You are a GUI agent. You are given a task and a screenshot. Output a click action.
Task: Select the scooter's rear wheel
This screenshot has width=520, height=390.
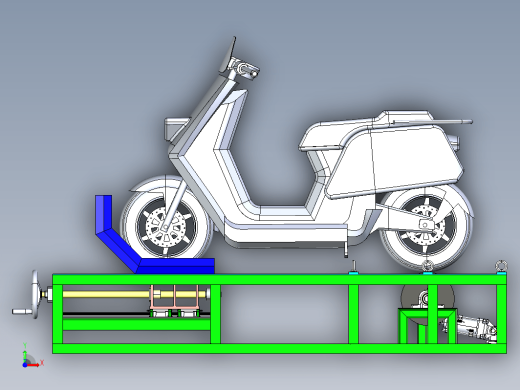427,226
